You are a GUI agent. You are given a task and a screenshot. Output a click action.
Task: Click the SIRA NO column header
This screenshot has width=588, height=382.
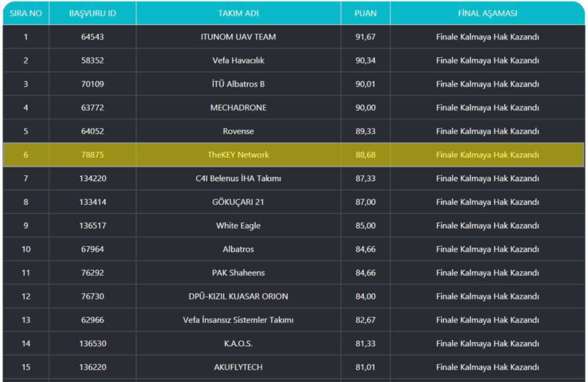pyautogui.click(x=26, y=13)
